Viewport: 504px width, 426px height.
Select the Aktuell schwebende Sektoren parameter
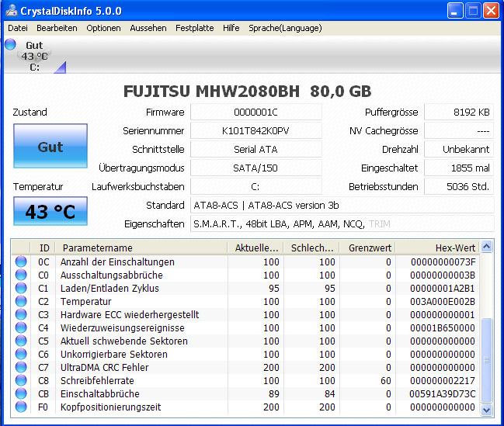pos(123,341)
